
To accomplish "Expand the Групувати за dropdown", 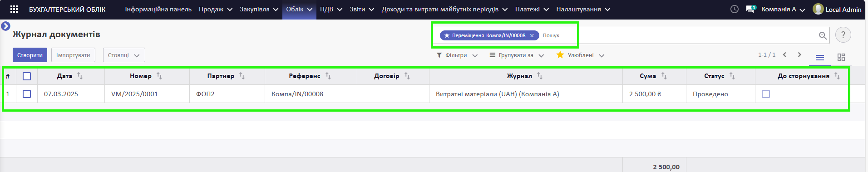I will (517, 55).
